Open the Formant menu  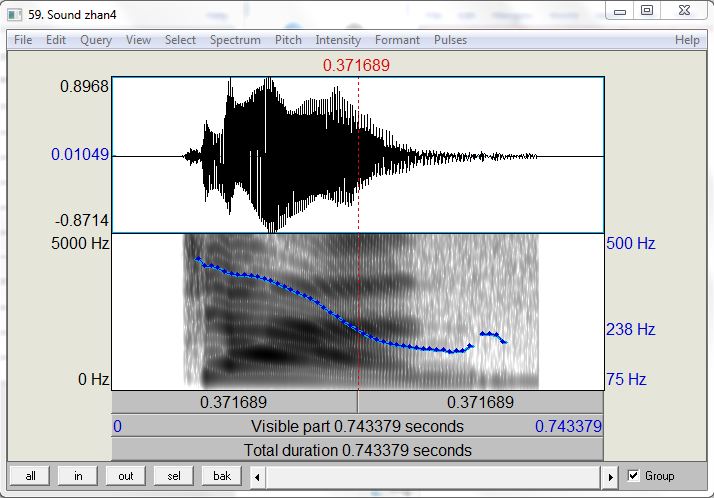[397, 40]
